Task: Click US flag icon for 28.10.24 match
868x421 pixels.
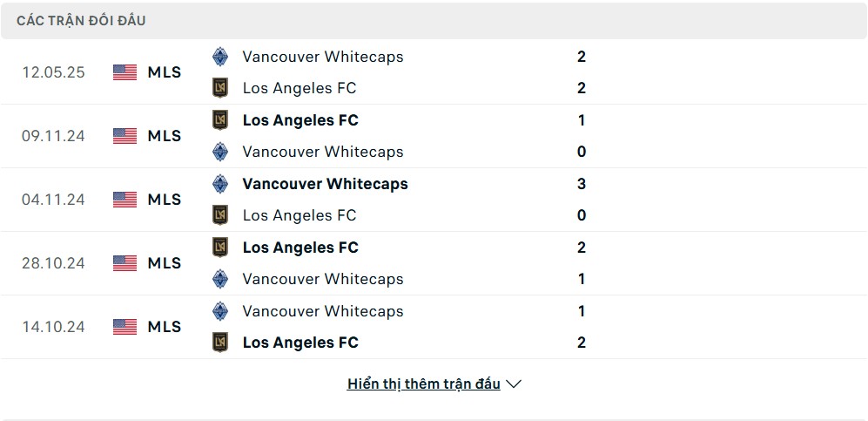Action: (x=125, y=263)
